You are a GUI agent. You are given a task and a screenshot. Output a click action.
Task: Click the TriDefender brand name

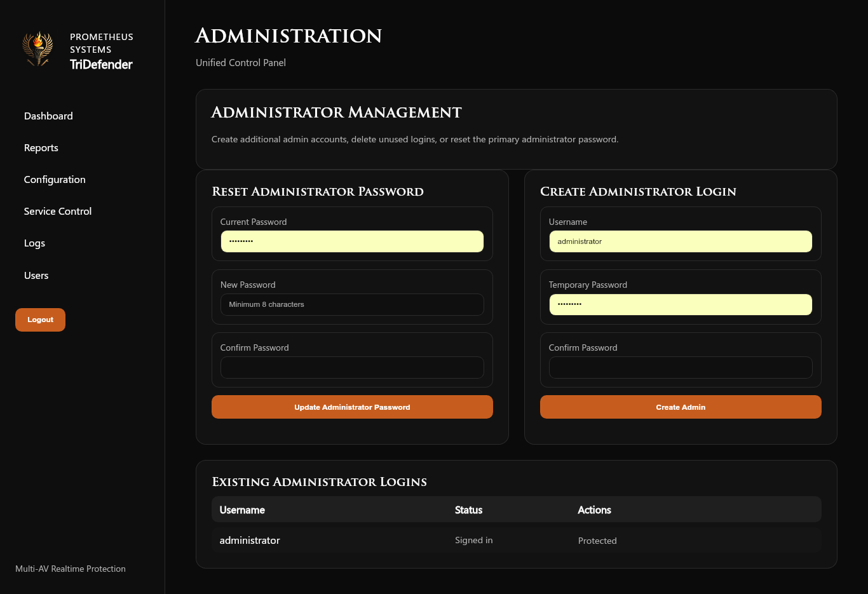[101, 65]
